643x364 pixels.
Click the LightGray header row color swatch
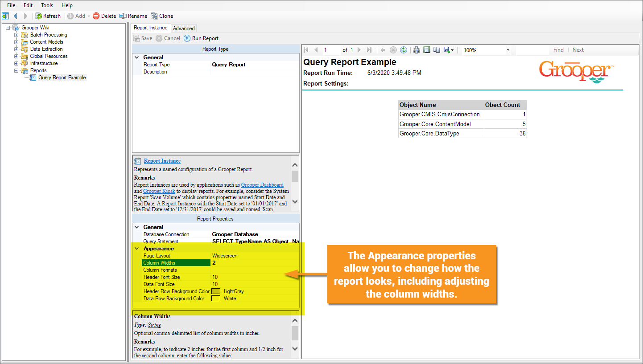pos(216,291)
